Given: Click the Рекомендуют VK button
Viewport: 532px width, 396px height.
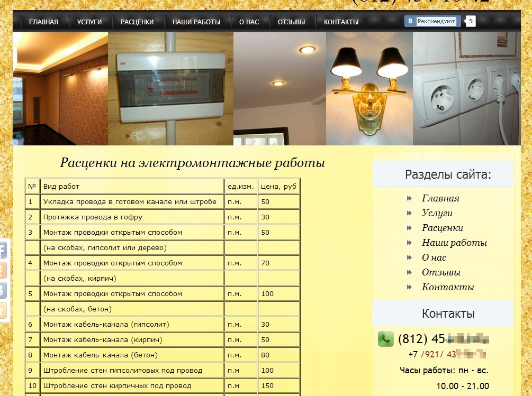Looking at the screenshot, I should 432,21.
